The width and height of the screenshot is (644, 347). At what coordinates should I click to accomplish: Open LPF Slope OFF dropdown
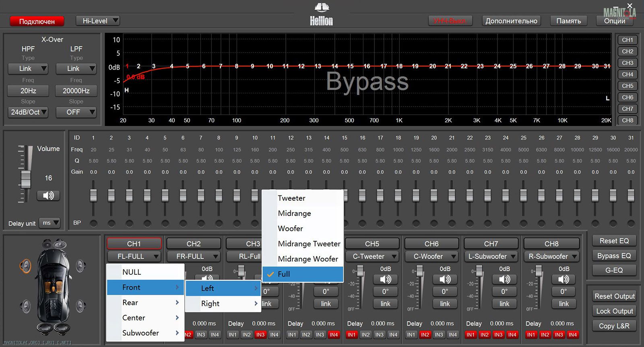pos(76,112)
